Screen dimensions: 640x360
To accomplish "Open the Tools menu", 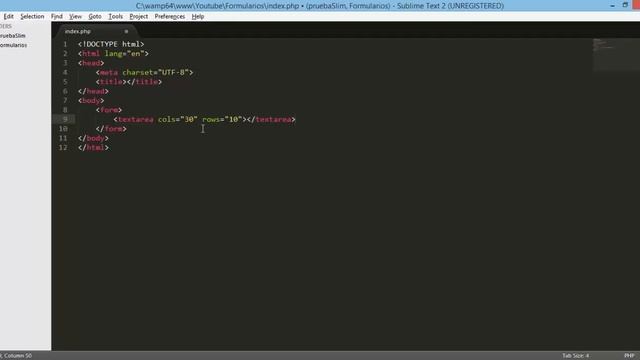I will pyautogui.click(x=116, y=16).
